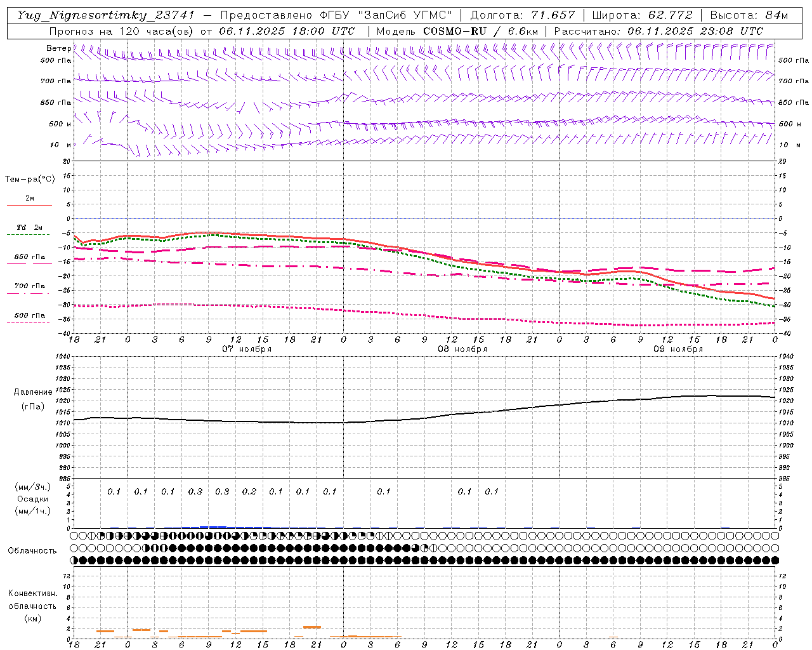The image size is (812, 650).
Task: Click the Давление panel label
Action: pyautogui.click(x=33, y=392)
